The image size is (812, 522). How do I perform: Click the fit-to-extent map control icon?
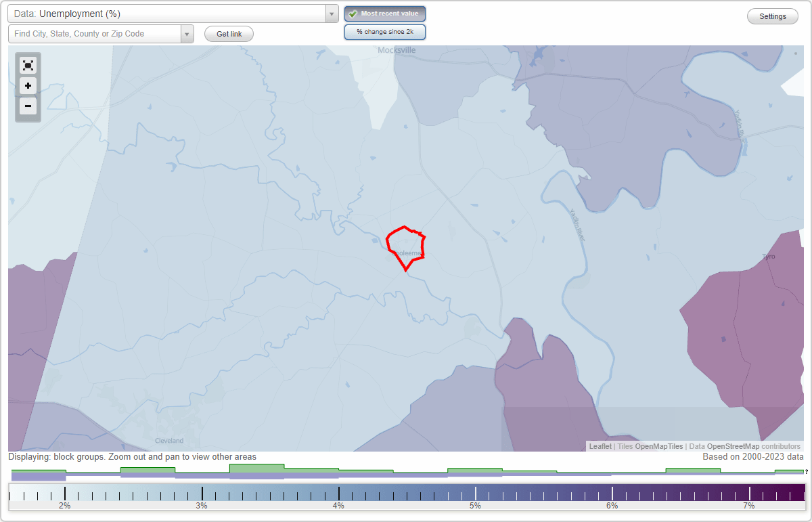(28, 65)
